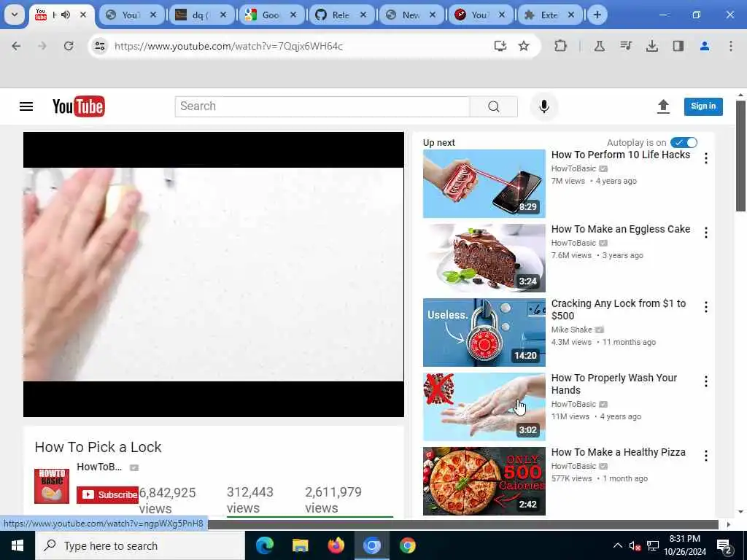
Task: Show hidden system tray icons
Action: pyautogui.click(x=617, y=545)
